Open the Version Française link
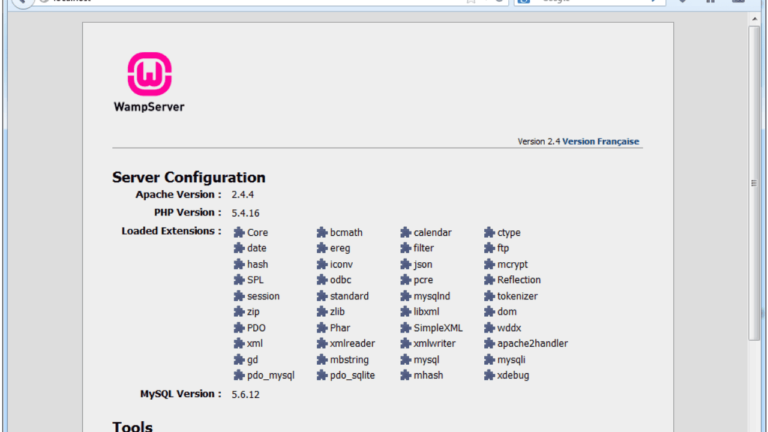 (600, 142)
